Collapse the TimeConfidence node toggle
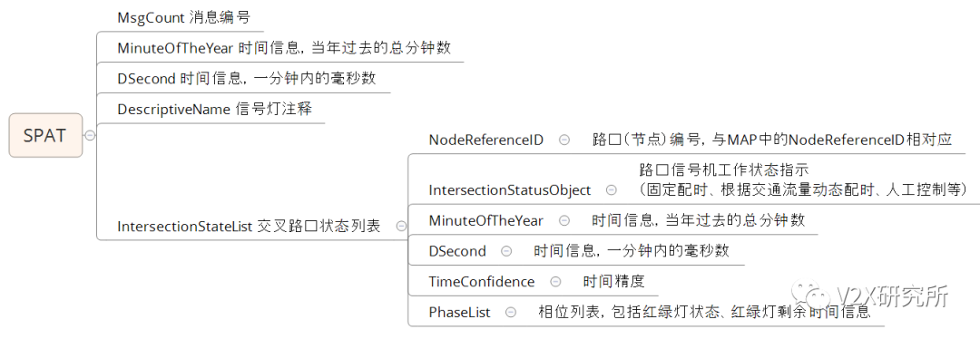This screenshot has width=980, height=339. tap(555, 282)
